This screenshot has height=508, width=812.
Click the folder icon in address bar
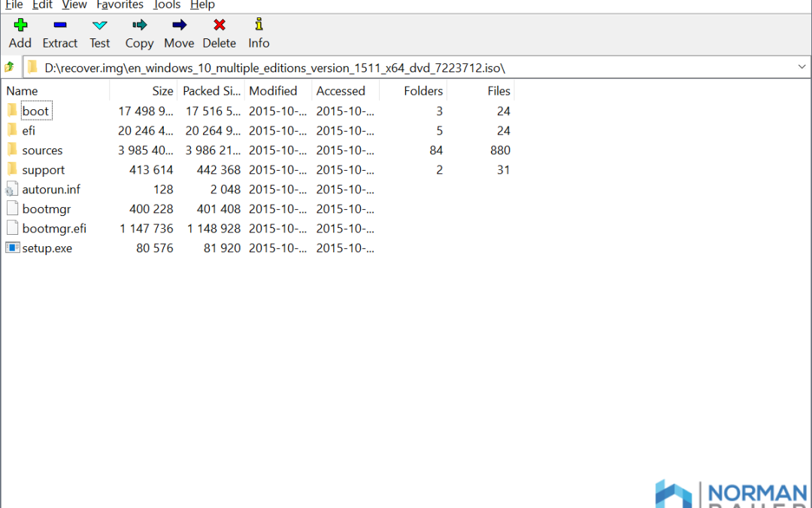[x=32, y=67]
